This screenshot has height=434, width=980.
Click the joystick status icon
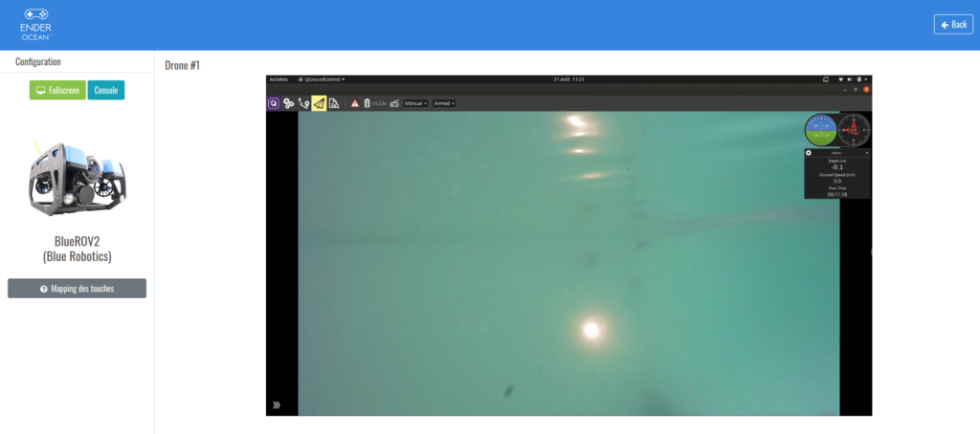click(x=393, y=103)
